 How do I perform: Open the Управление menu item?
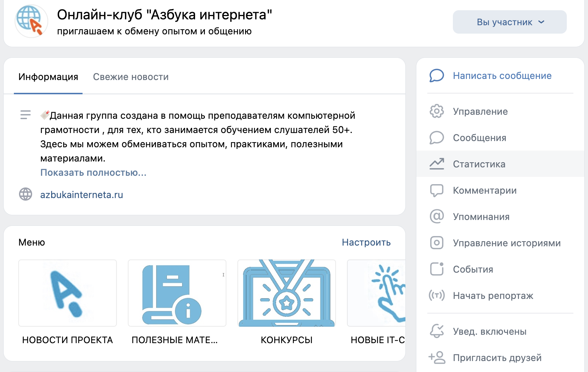click(x=500, y=111)
